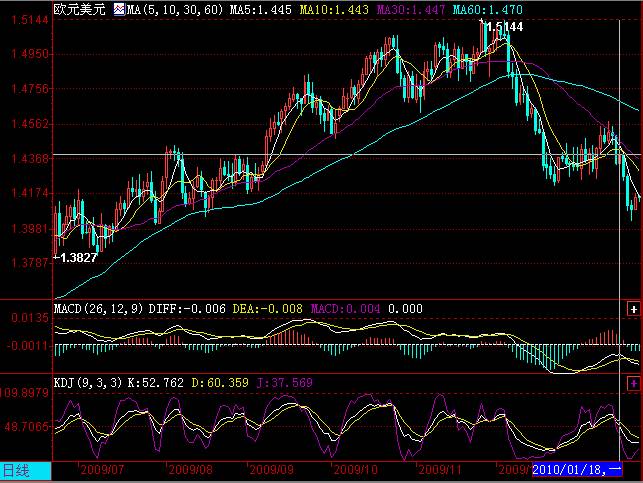Click the KDJ(9,3,3) label
The image size is (643, 483).
[x=88, y=383]
